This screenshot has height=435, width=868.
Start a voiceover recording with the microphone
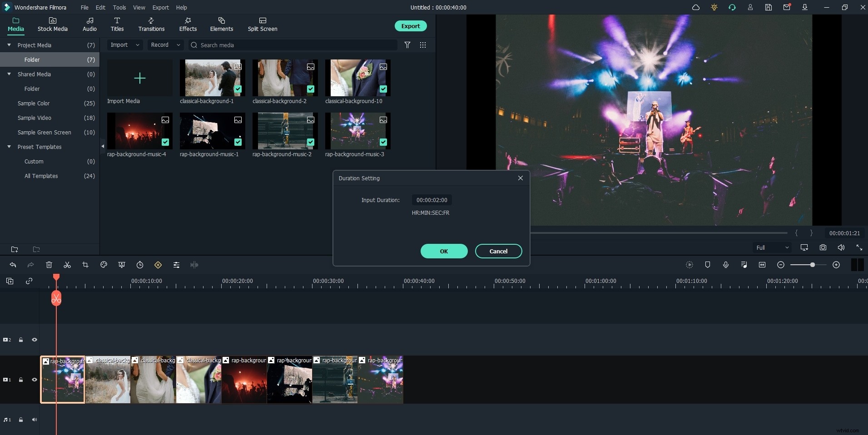click(x=725, y=265)
